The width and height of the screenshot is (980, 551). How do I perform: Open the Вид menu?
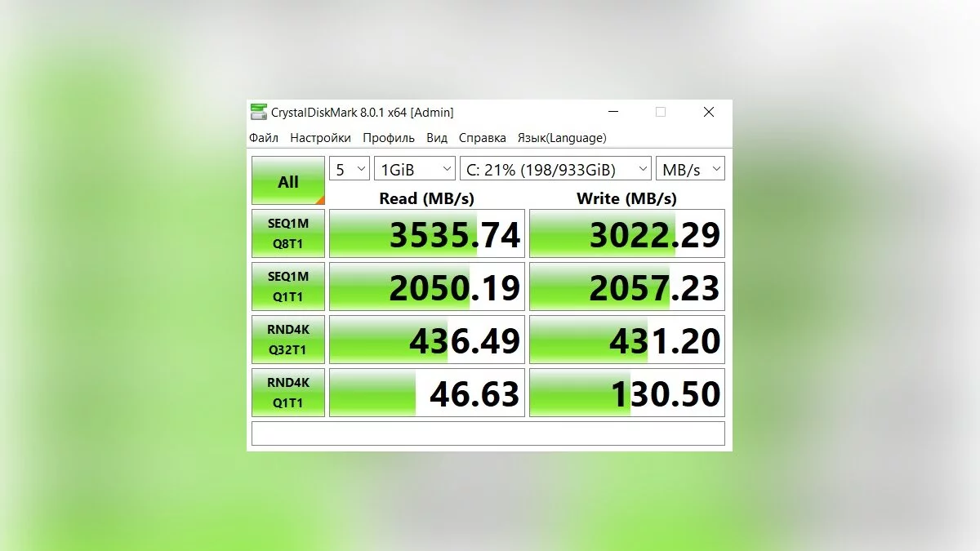[437, 138]
